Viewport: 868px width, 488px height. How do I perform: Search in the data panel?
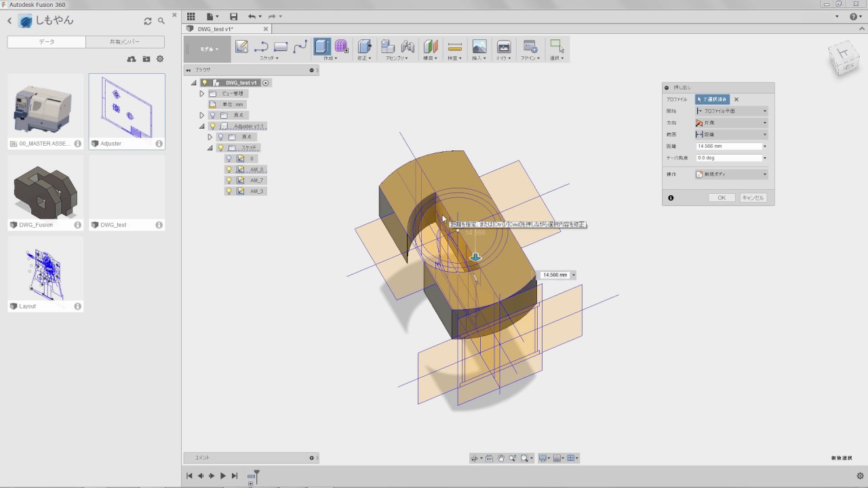click(161, 21)
